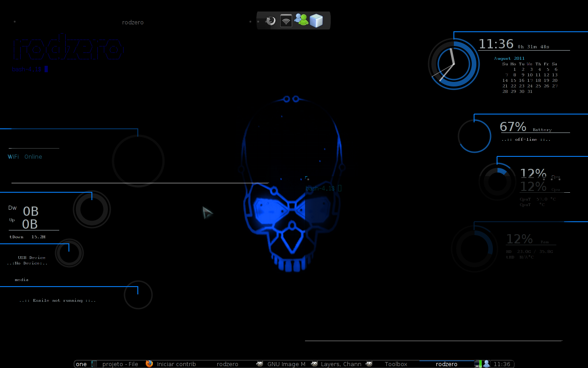Image resolution: width=588 pixels, height=368 pixels.
Task: Select the "projeto - File" taskbar window
Action: click(x=120, y=364)
